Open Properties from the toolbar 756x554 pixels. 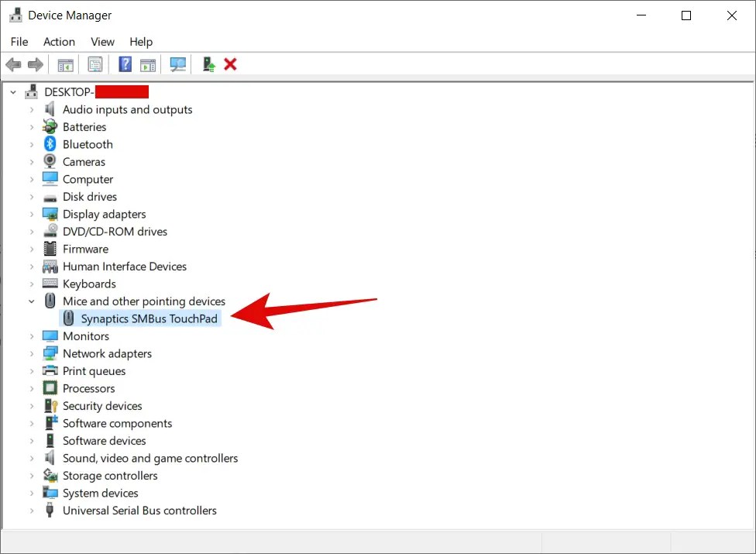[x=95, y=64]
